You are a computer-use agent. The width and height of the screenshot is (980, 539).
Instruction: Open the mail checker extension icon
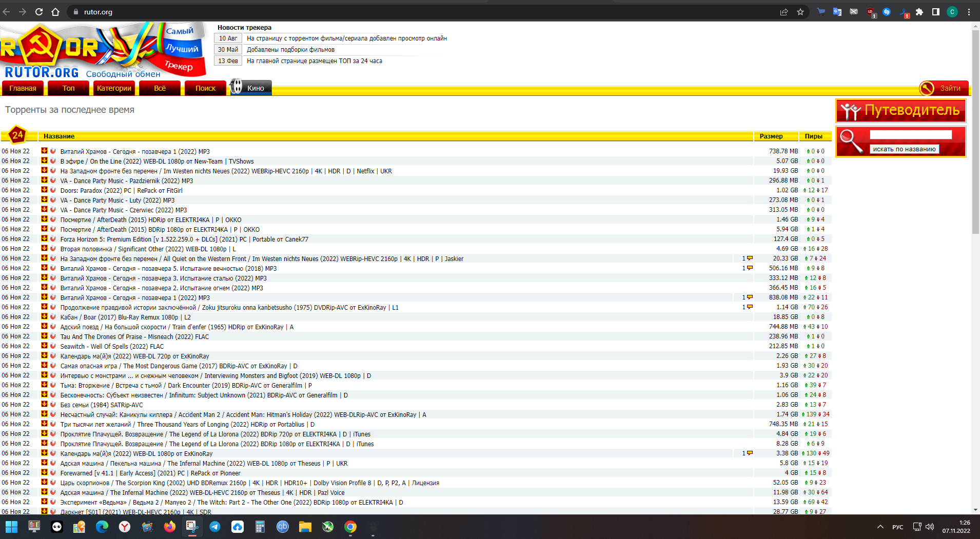(x=854, y=12)
